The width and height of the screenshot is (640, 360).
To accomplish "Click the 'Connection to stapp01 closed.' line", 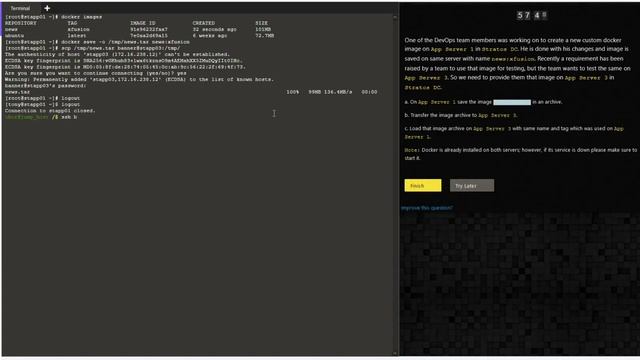I will (x=50, y=111).
